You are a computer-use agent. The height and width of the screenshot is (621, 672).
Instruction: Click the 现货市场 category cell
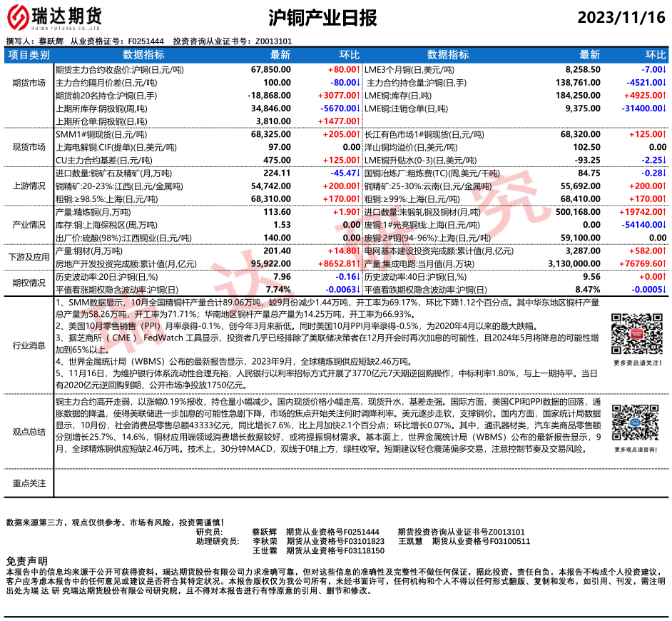pos(29,147)
